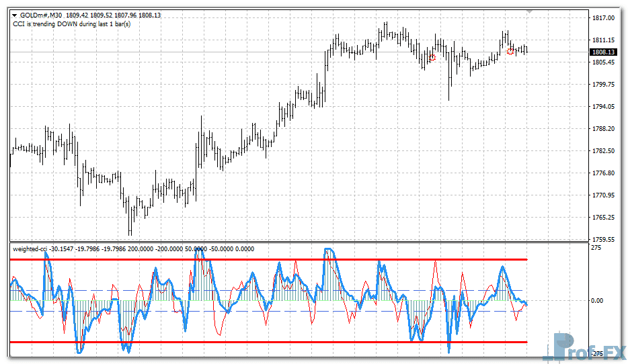Click the 1817.00 price axis label
Screen dimensions: 628x364
pyautogui.click(x=602, y=18)
